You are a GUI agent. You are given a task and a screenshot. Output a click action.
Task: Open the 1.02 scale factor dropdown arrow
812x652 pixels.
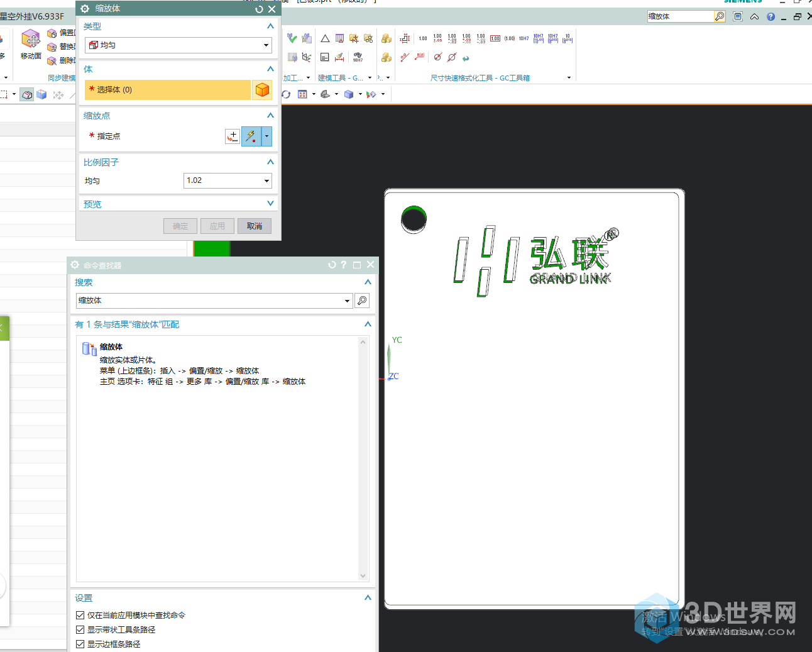click(266, 181)
